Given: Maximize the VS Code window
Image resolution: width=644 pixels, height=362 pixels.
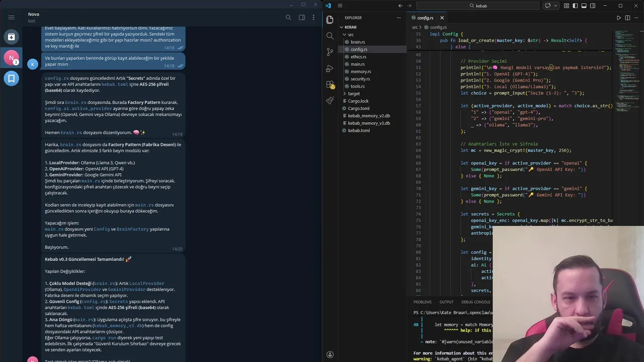Looking at the screenshot, I should pyautogui.click(x=620, y=6).
